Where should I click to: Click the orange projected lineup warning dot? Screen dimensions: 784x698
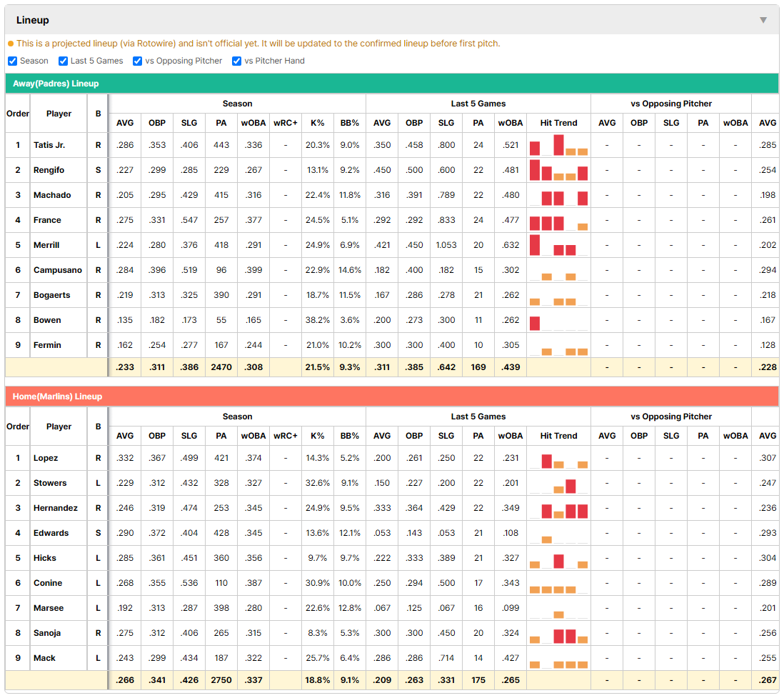click(11, 44)
